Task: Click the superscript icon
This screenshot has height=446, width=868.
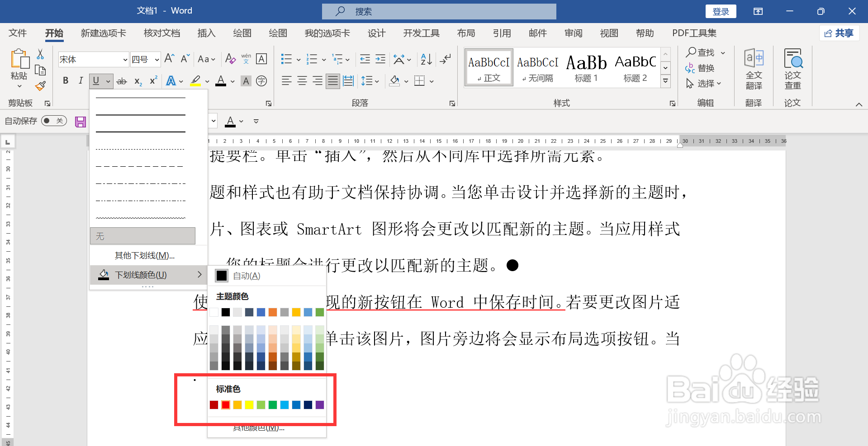Action: pyautogui.click(x=154, y=80)
